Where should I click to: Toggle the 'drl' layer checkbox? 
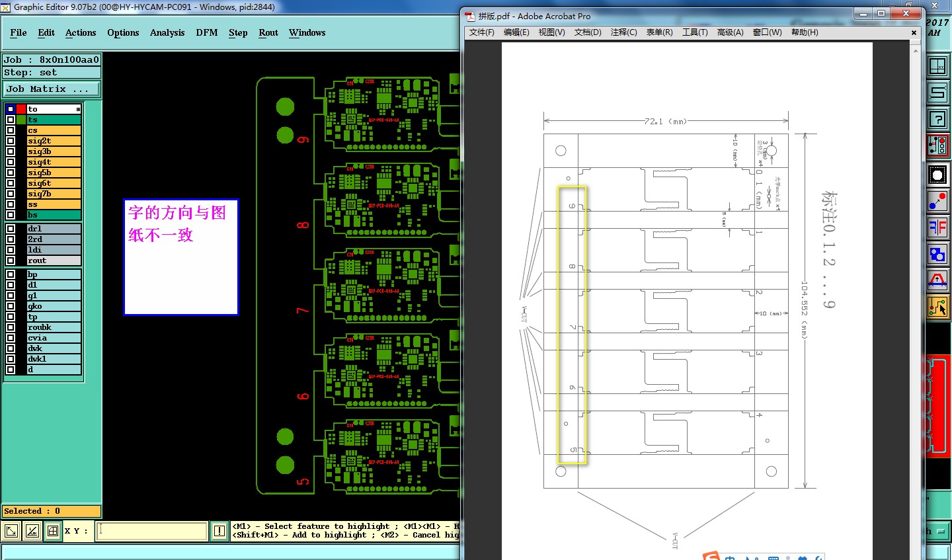tap(11, 229)
